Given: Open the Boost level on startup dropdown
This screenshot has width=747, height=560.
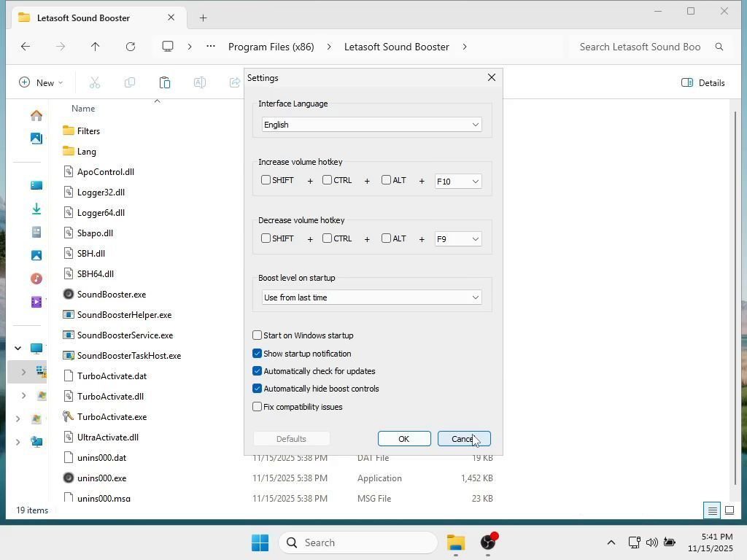Looking at the screenshot, I should click(x=371, y=297).
